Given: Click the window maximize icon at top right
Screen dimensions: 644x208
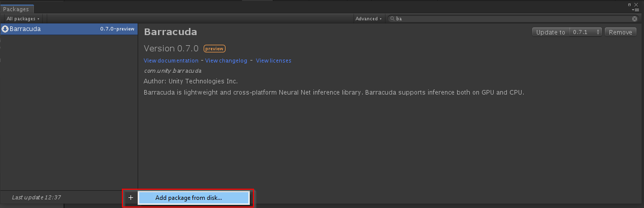Looking at the screenshot, I should tap(630, 4).
